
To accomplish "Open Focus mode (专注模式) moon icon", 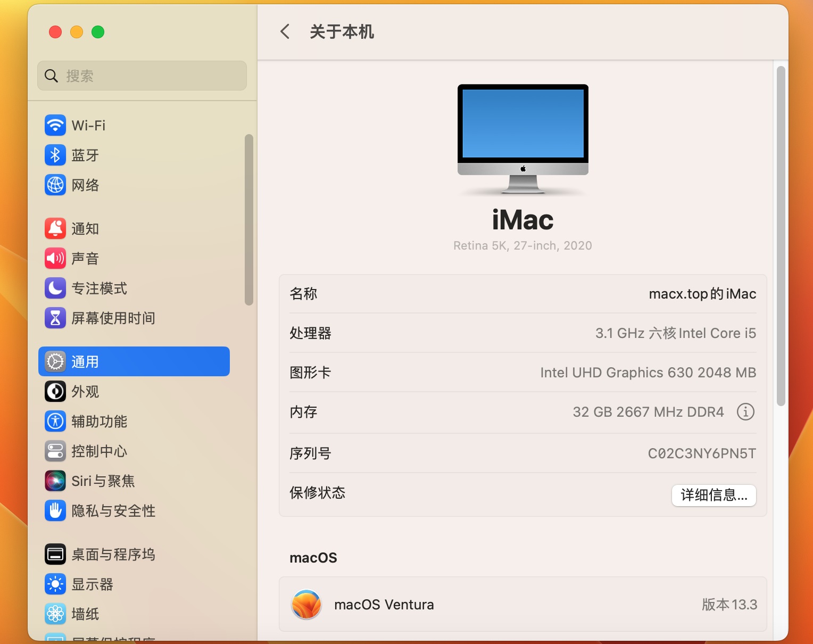I will click(x=55, y=288).
